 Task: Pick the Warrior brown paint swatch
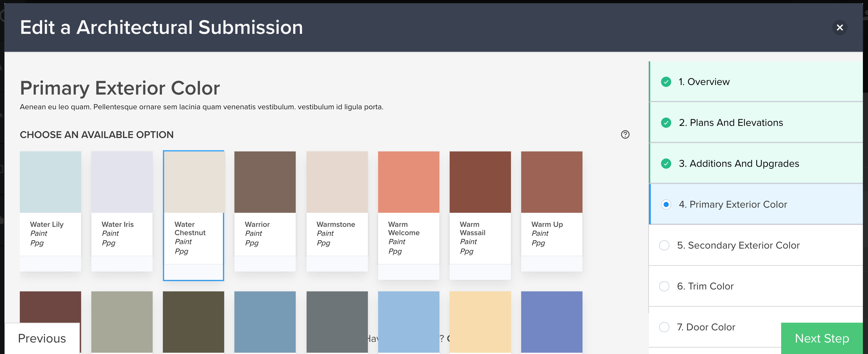click(265, 182)
